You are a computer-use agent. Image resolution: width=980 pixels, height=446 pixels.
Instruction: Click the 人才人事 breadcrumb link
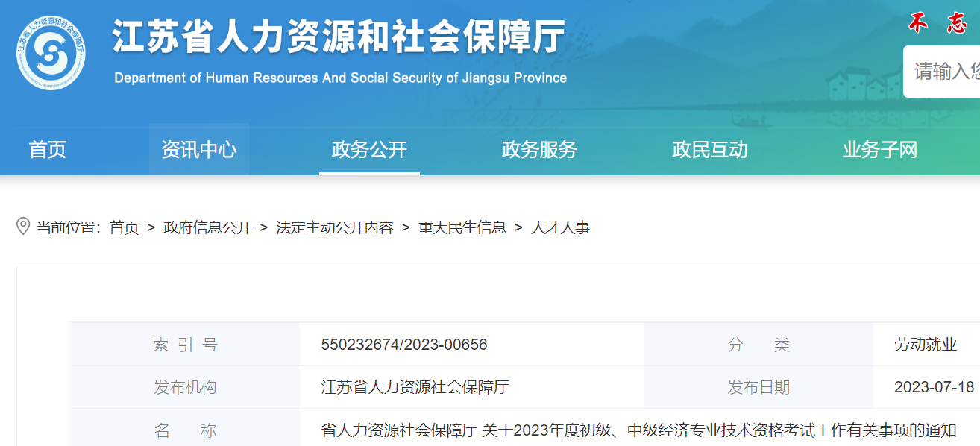coord(560,227)
